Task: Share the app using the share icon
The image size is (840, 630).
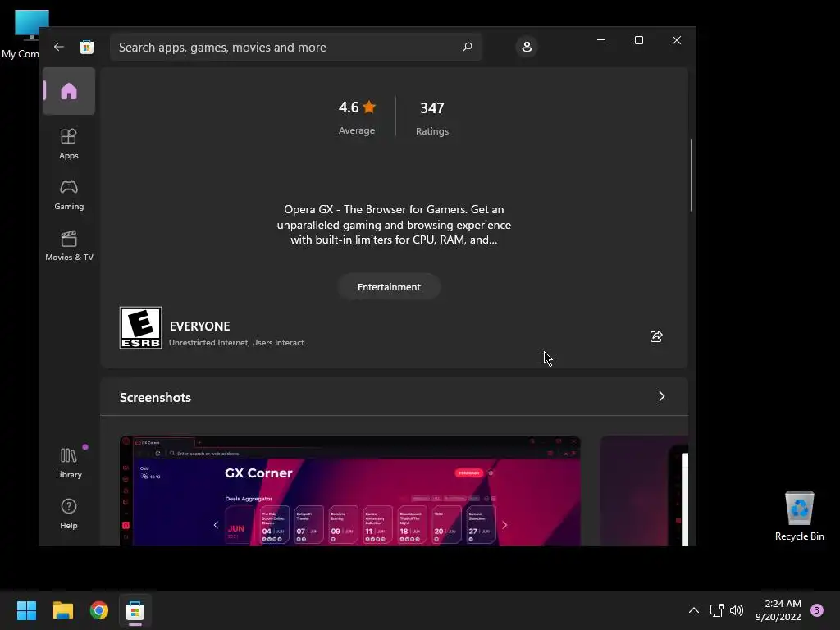Action: point(656,336)
